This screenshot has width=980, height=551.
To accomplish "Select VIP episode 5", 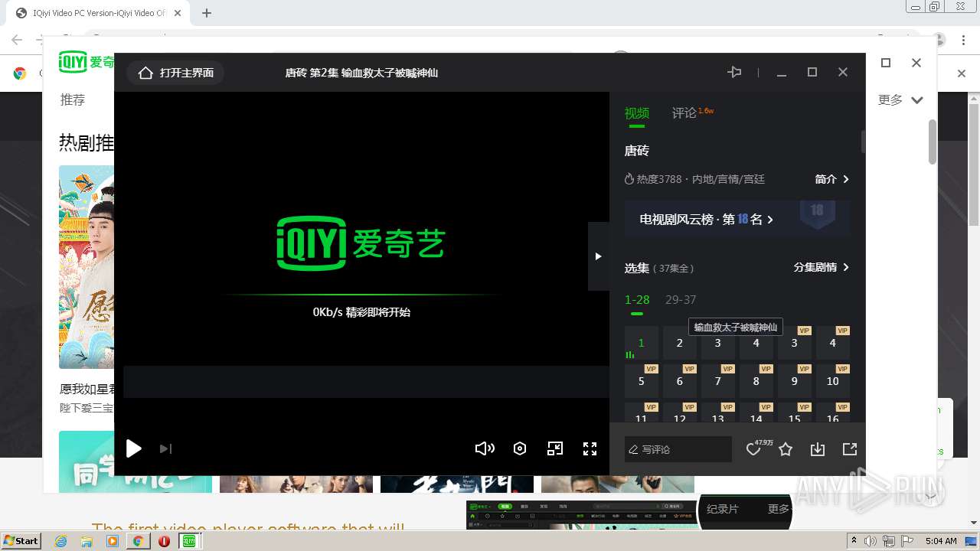I will pos(642,381).
